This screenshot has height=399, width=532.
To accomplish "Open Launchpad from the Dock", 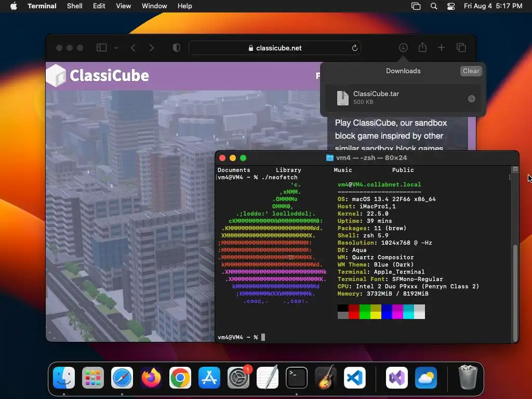I will pyautogui.click(x=92, y=378).
